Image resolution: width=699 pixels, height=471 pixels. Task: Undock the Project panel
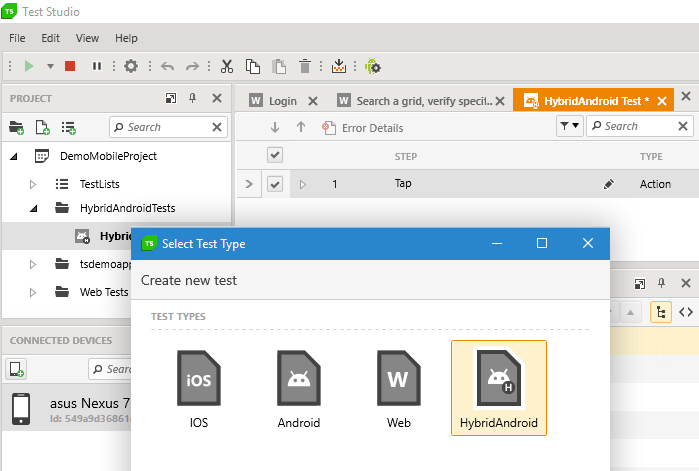point(171,98)
